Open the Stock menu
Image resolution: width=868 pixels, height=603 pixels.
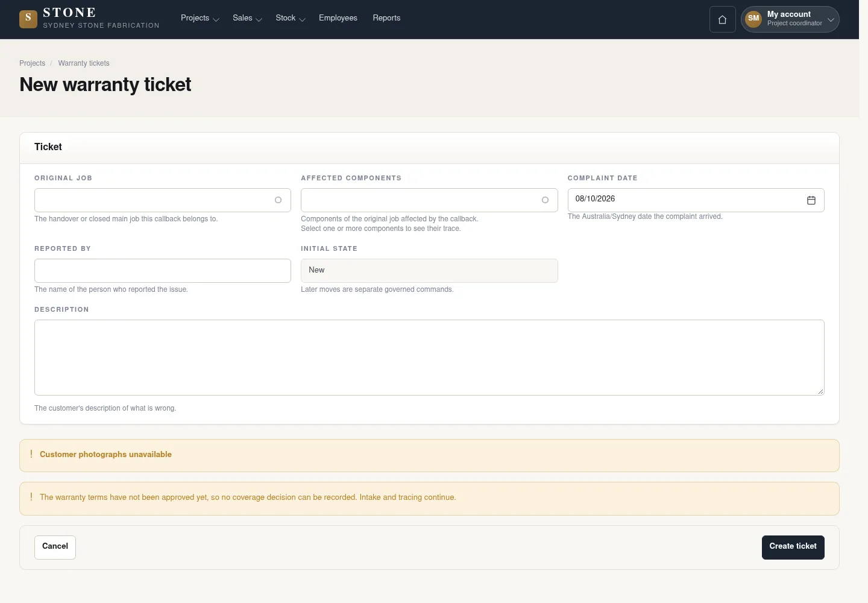pos(291,18)
